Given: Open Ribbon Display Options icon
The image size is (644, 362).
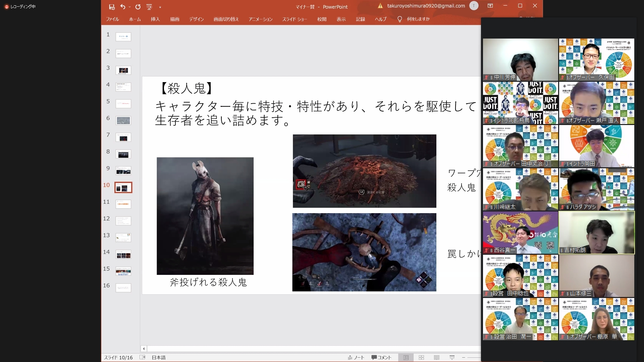Looking at the screenshot, I should (x=490, y=6).
